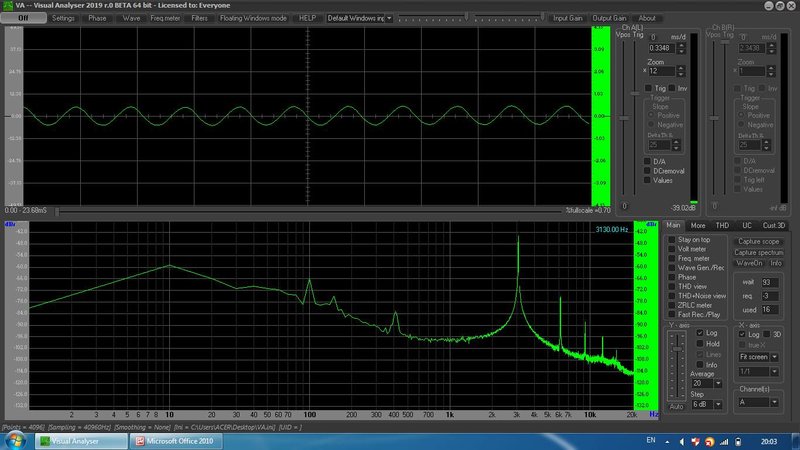Viewport: 800px width, 450px height.
Task: Click the Off power button
Action: 23,18
